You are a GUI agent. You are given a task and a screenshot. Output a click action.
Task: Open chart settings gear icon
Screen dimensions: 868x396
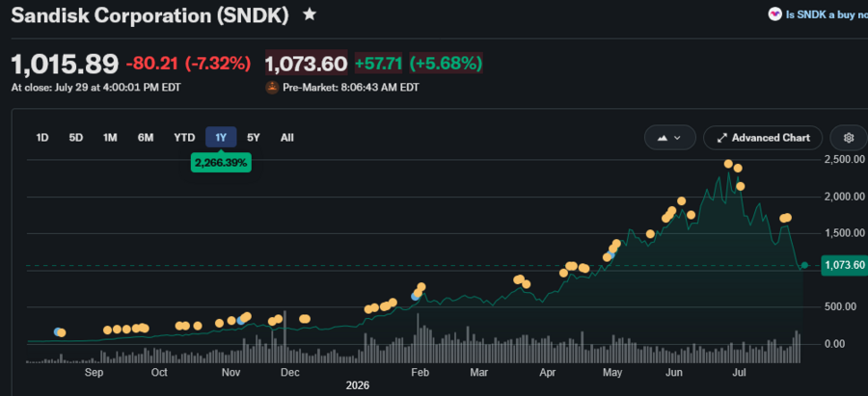[849, 138]
